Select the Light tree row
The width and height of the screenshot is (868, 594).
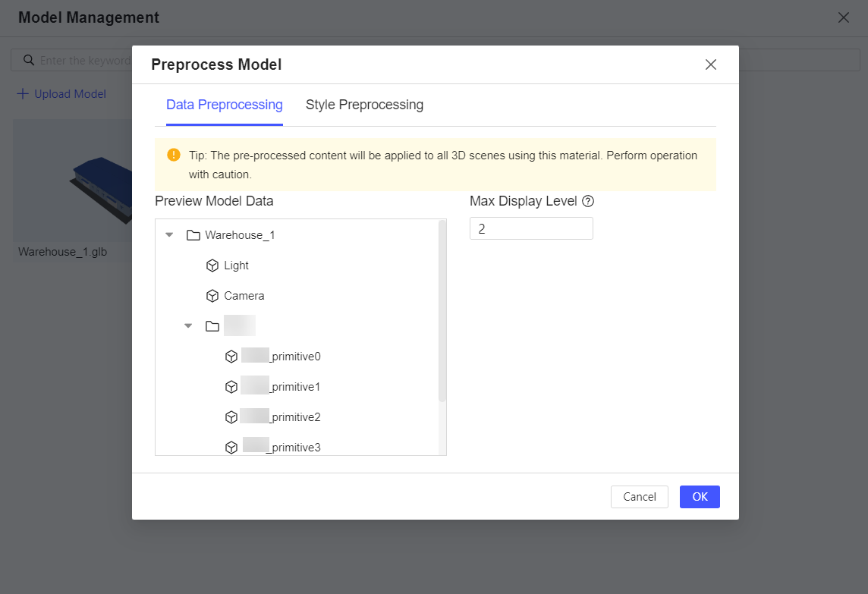[x=237, y=266]
